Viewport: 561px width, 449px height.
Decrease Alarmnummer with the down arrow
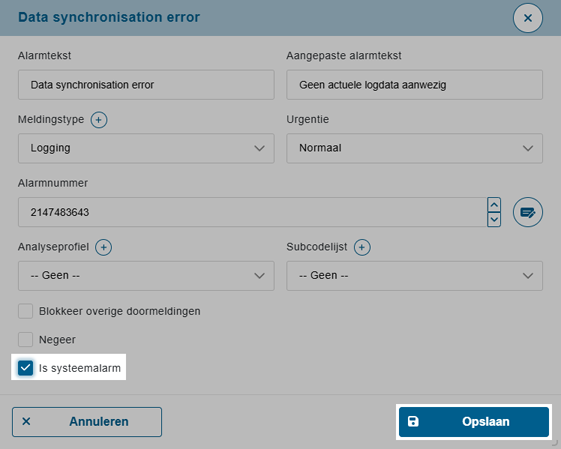click(x=494, y=219)
